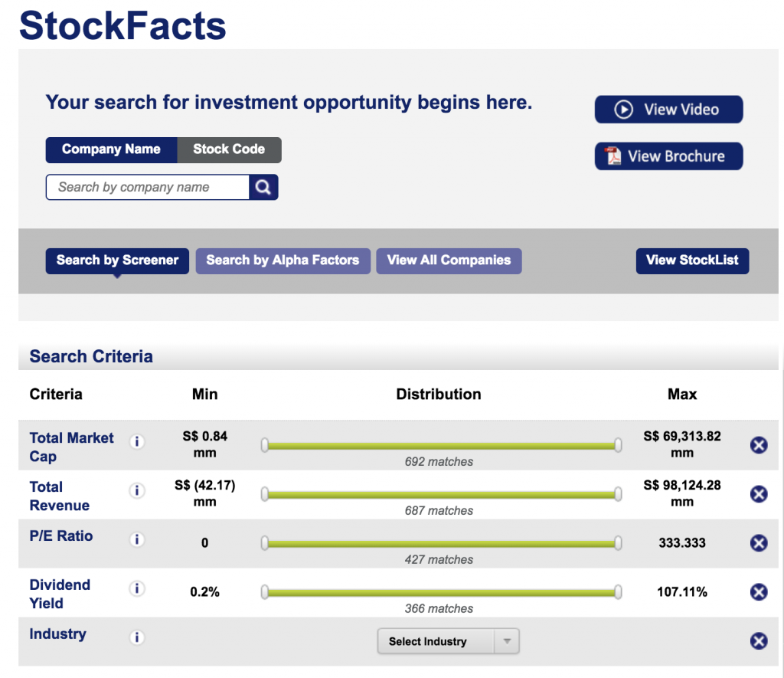Click Dividend Yield maximum slider handle
784x678 pixels.
point(618,592)
